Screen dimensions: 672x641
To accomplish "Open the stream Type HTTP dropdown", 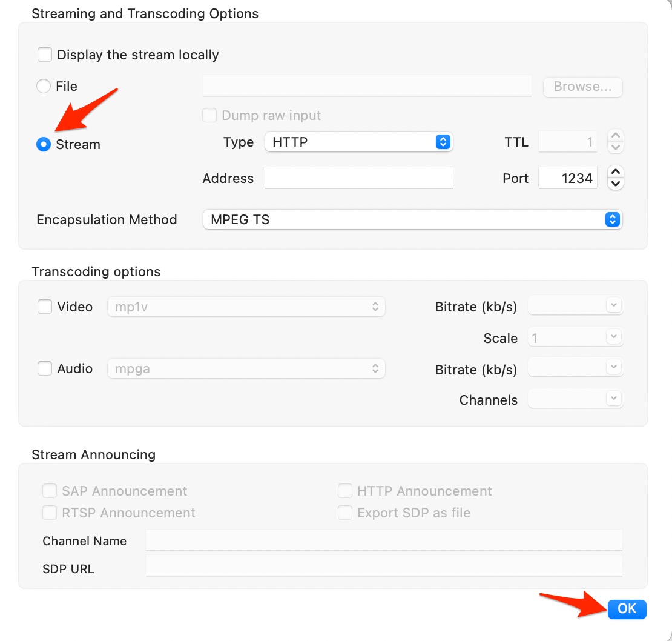I will [359, 142].
